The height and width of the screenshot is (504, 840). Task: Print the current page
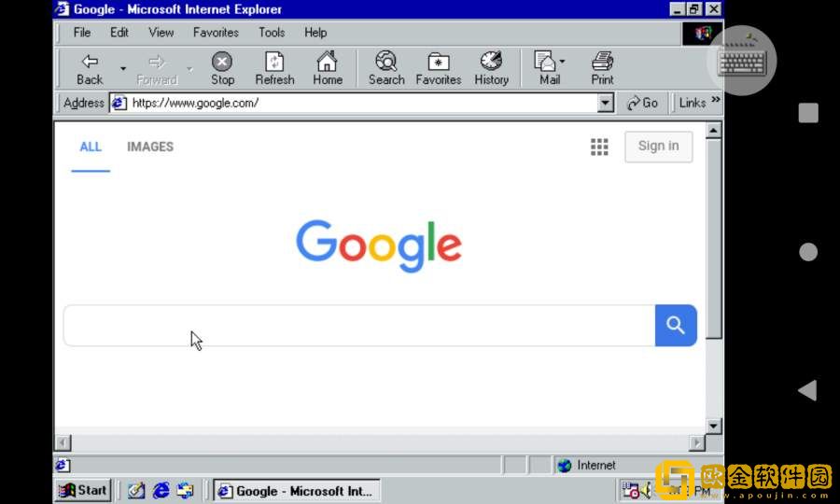click(x=602, y=68)
